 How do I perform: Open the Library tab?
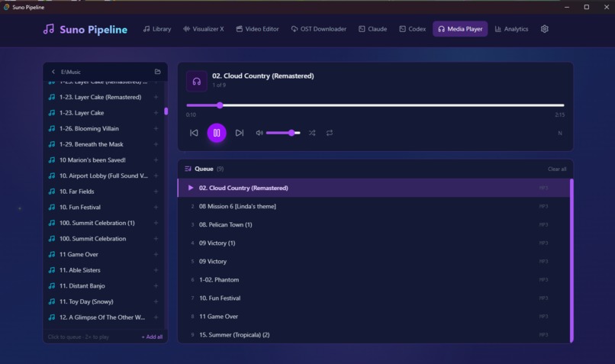157,29
